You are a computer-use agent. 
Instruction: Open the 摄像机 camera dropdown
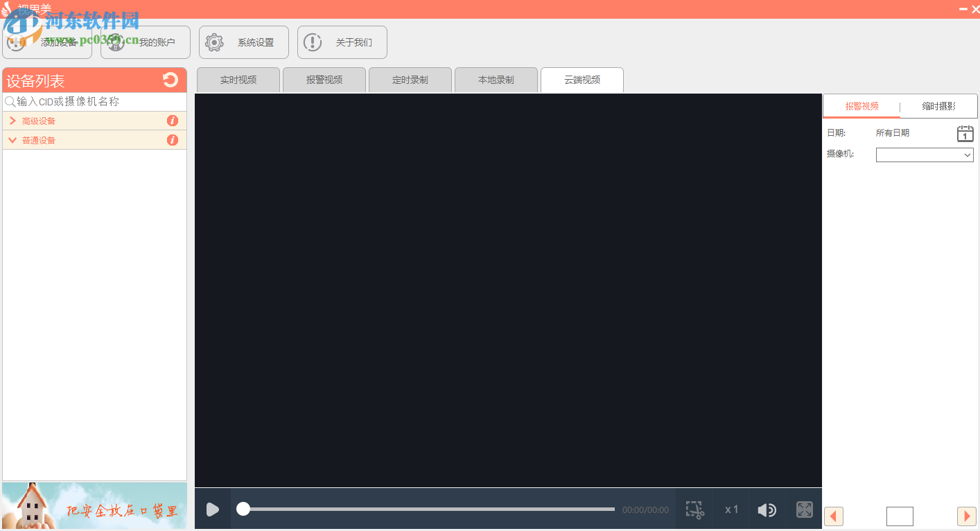coord(925,155)
